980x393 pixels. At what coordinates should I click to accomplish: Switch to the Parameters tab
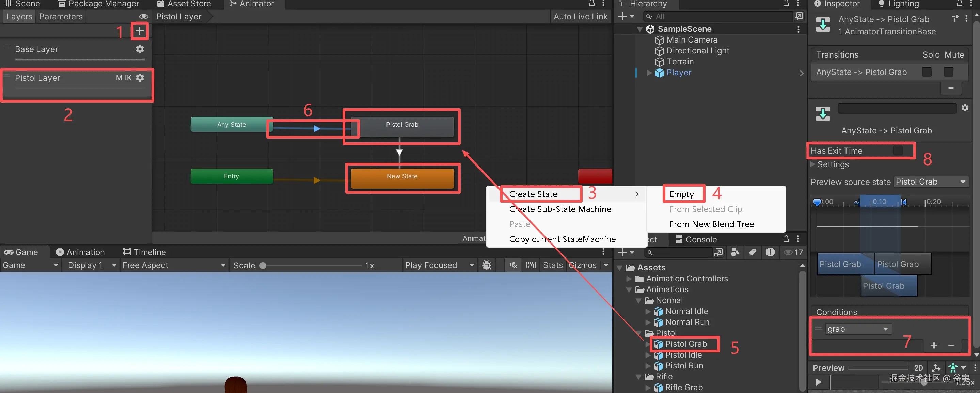[61, 17]
